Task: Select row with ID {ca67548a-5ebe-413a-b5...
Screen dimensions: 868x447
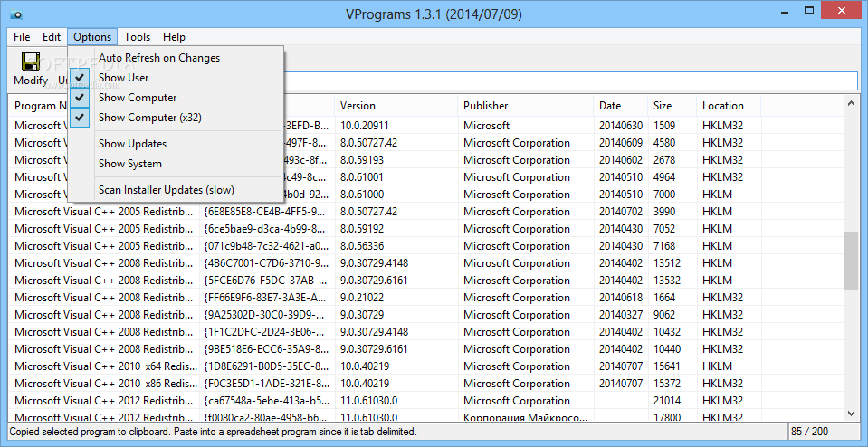Action: 426,400
